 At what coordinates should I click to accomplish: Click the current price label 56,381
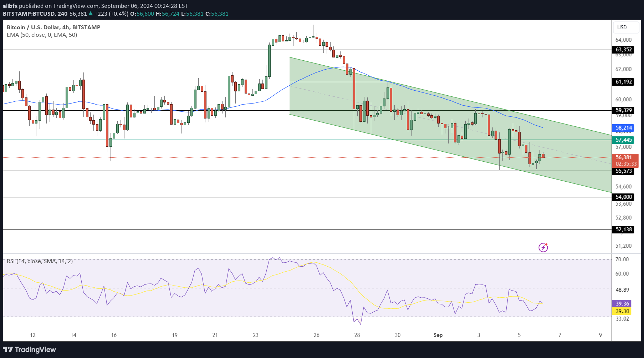point(624,157)
